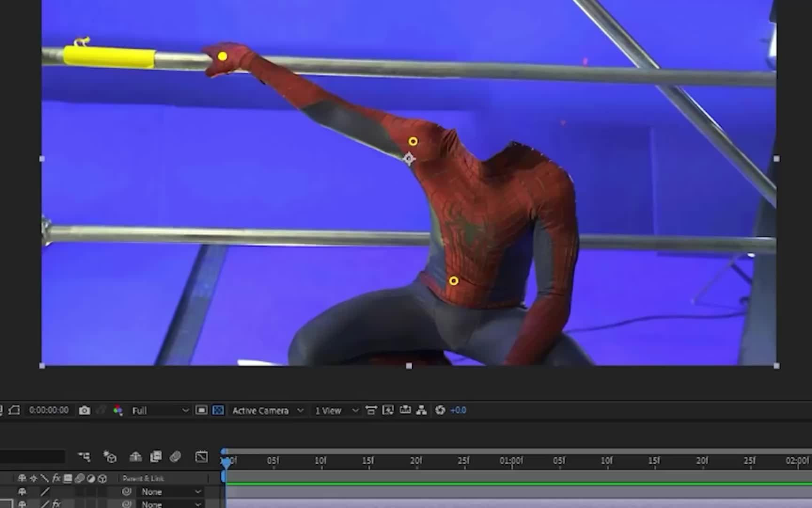The width and height of the screenshot is (812, 508).
Task: Select the puppet pin at the waist
Action: pos(453,281)
